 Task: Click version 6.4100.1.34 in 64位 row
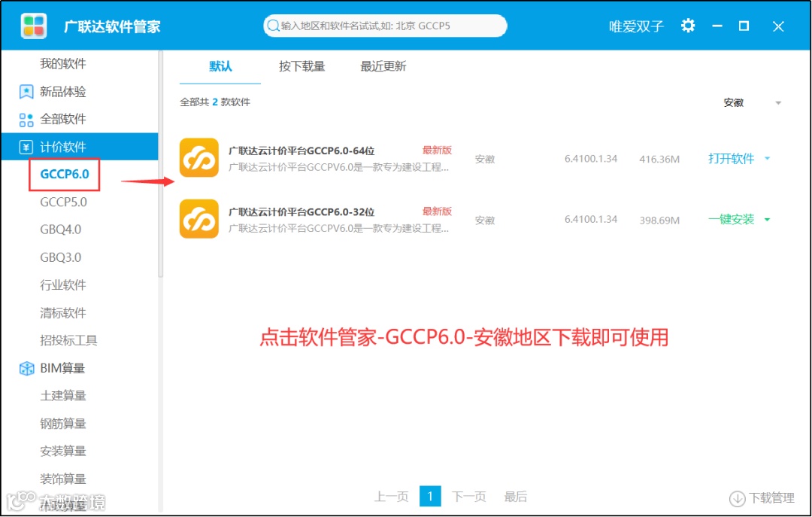[591, 159]
